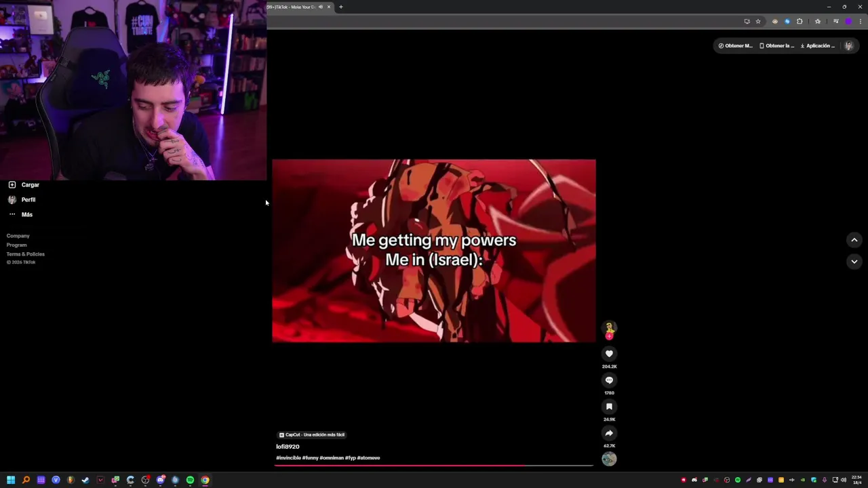868x488 pixels.
Task: Bookmark page with address bar star
Action: 758,21
